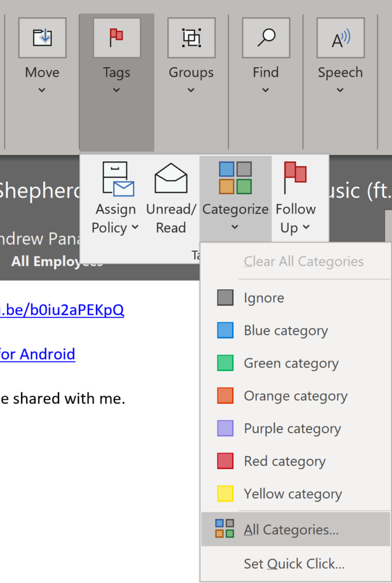This screenshot has height=583, width=392.
Task: Click the yellow category color swatch
Action: [x=225, y=494]
